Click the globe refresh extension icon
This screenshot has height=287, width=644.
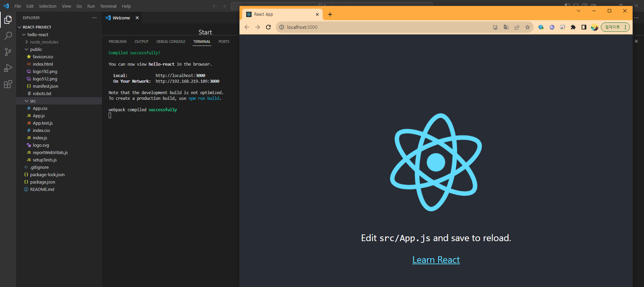[541, 27]
